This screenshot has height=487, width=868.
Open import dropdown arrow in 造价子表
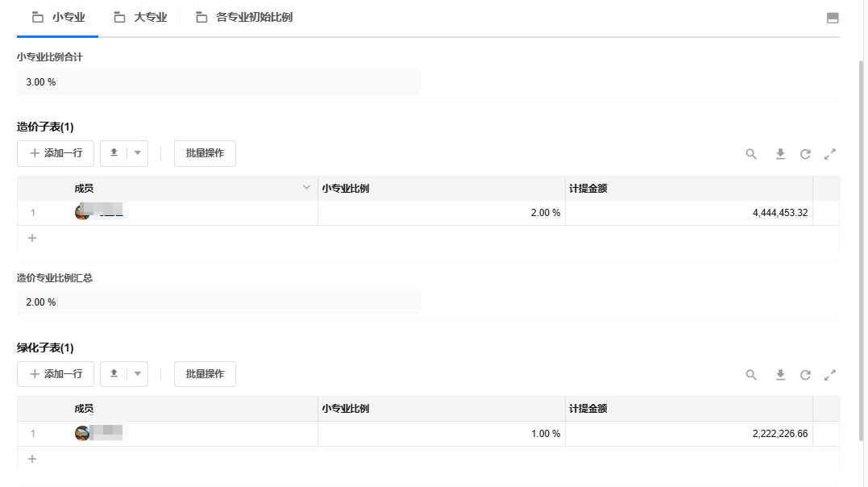coord(137,153)
